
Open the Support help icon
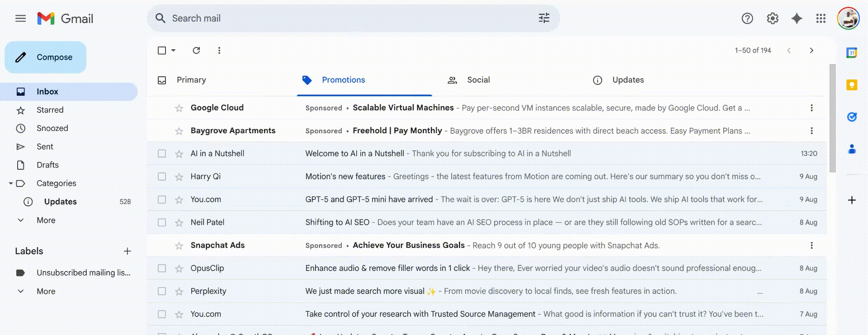[747, 19]
